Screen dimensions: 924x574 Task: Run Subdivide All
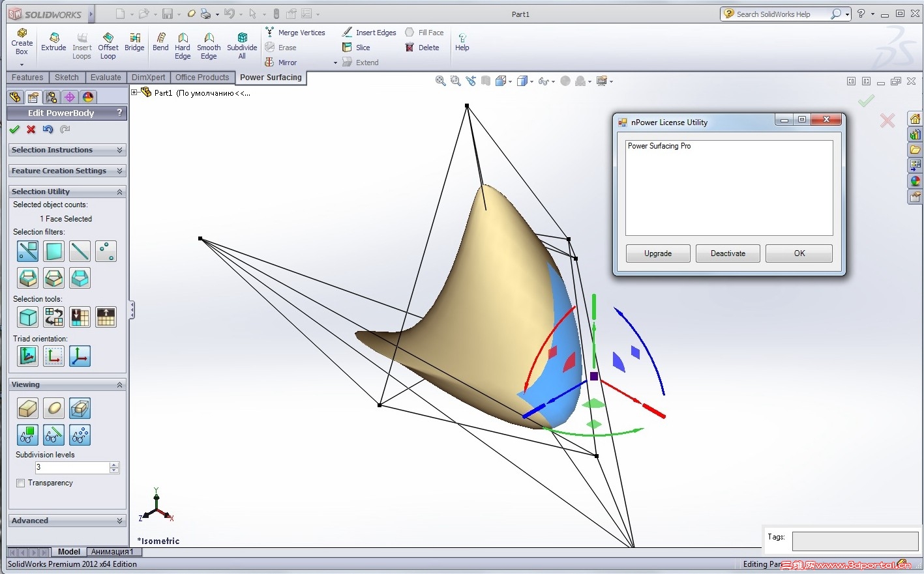[242, 46]
